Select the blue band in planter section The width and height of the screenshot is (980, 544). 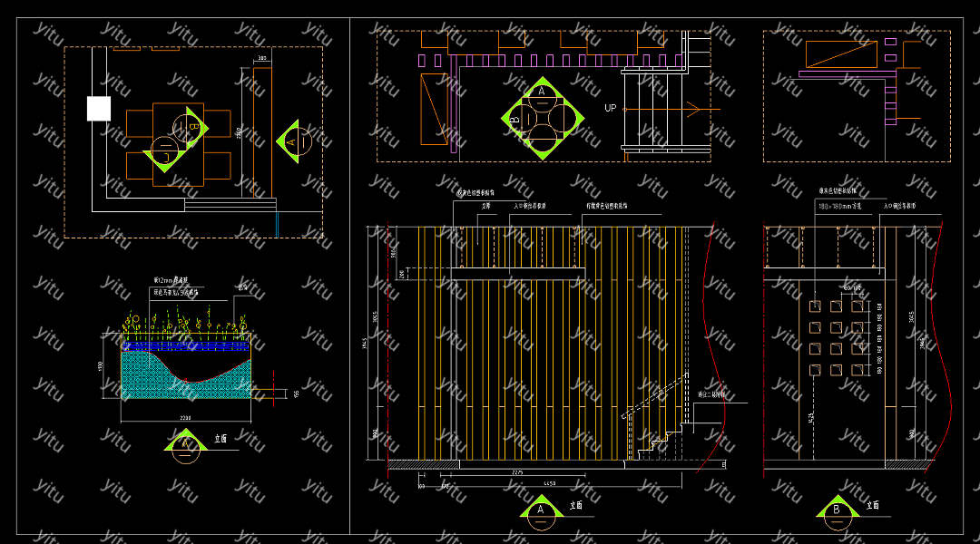[186, 346]
